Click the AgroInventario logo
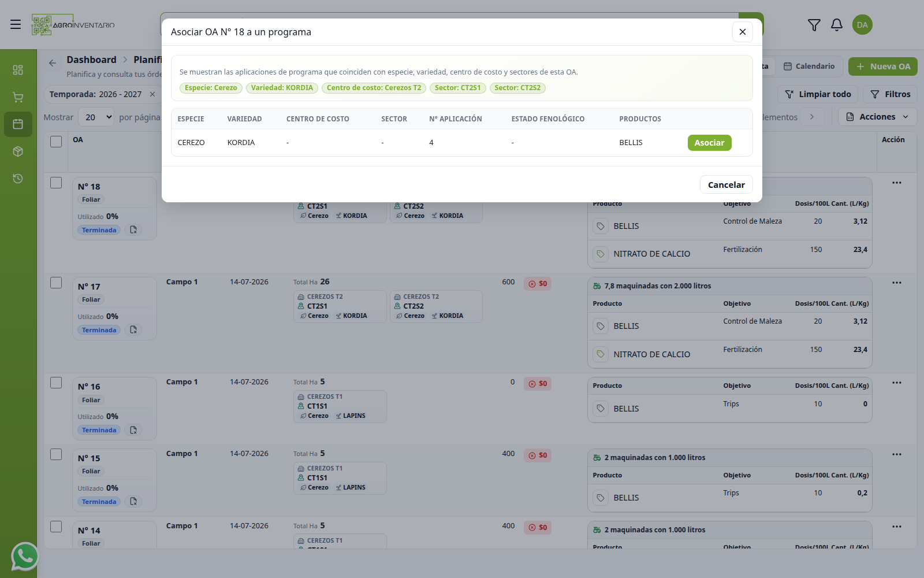The width and height of the screenshot is (924, 578). coord(73,25)
